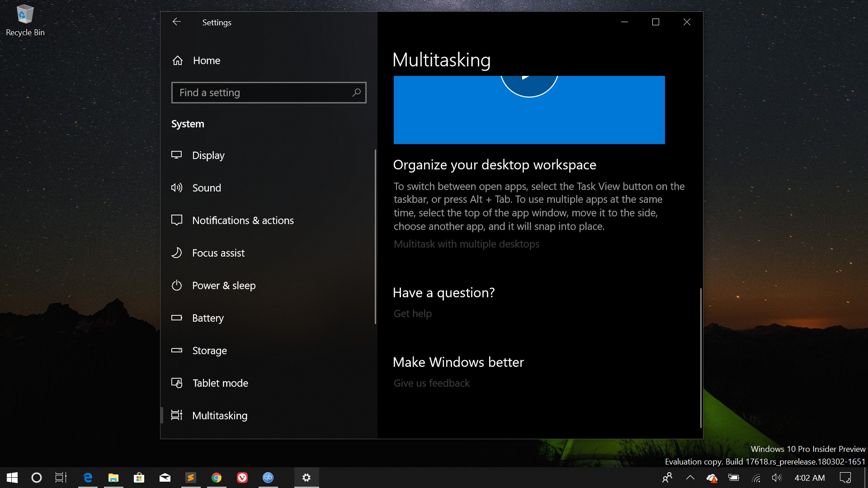This screenshot has width=868, height=488.
Task: Open the Wi-Fi network tray icon
Action: (756, 478)
